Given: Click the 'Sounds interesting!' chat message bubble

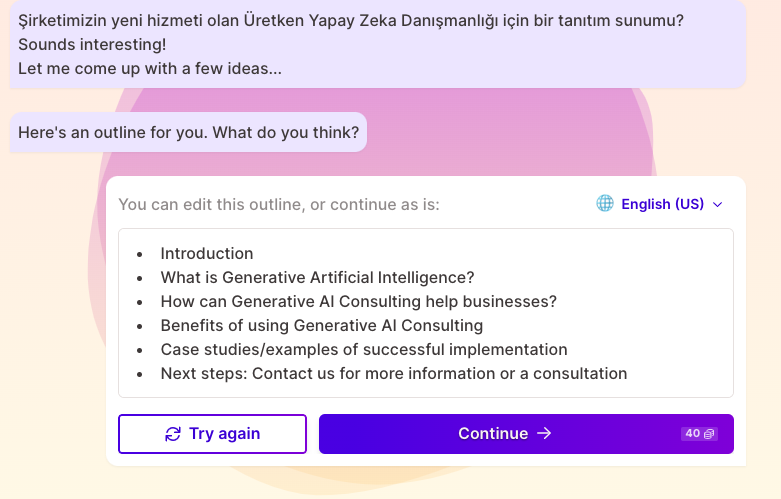Looking at the screenshot, I should click(x=378, y=44).
